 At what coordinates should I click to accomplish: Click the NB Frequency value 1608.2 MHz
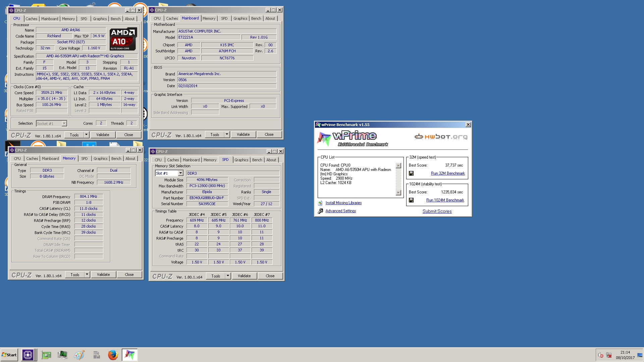(114, 182)
